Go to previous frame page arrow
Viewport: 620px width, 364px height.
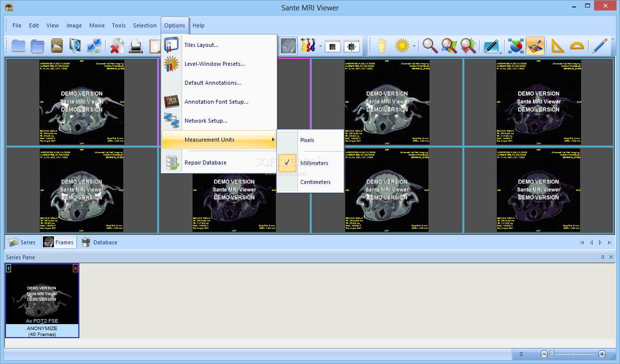[591, 243]
